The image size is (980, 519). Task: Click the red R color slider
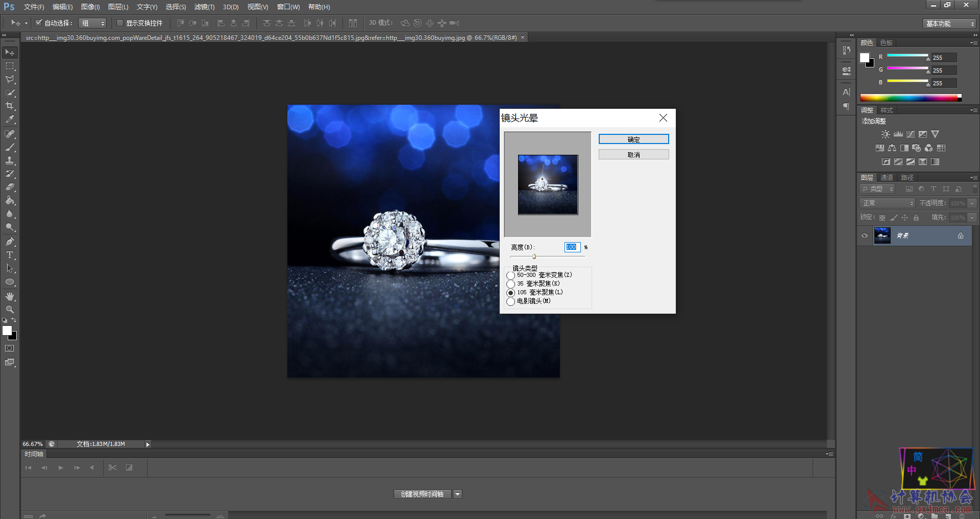point(908,56)
